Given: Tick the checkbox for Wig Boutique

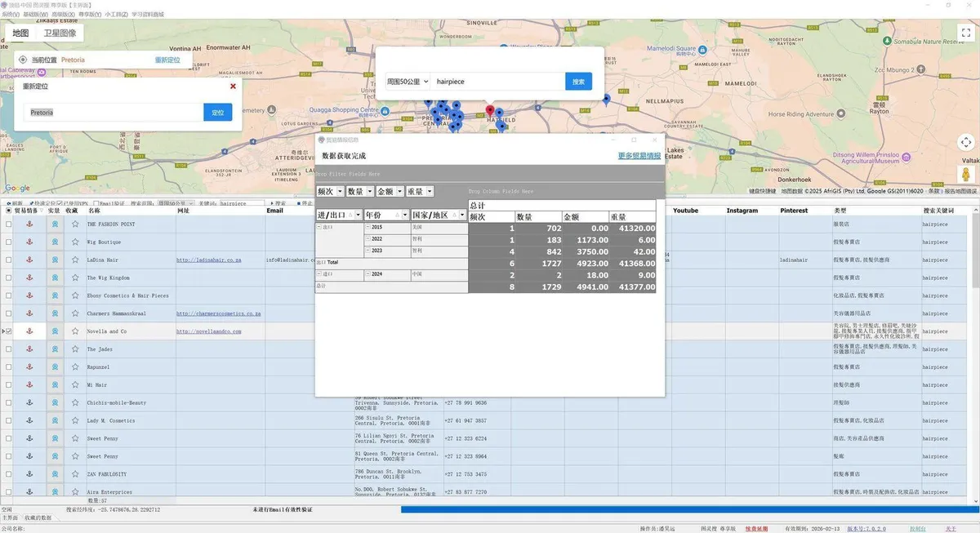Looking at the screenshot, I should click(8, 242).
